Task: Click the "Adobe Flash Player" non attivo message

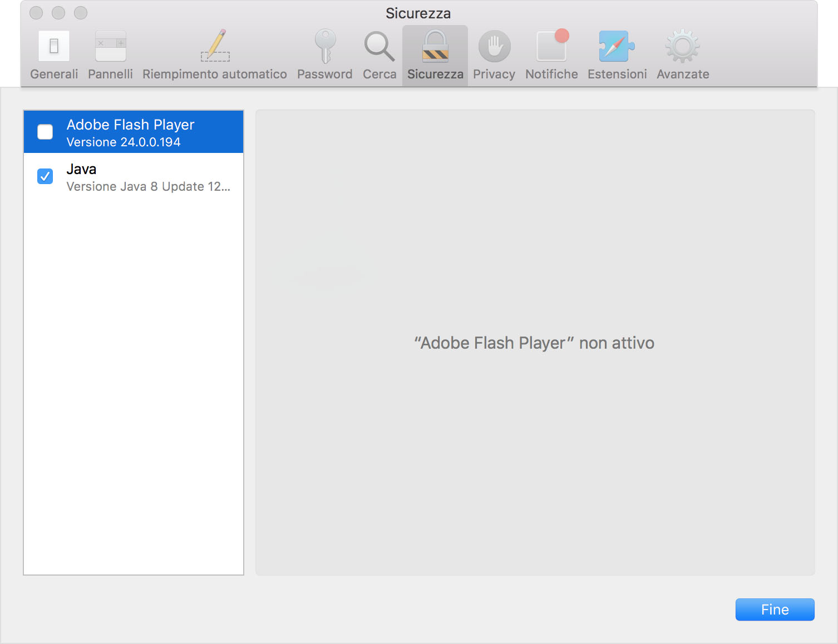Action: coord(534,343)
